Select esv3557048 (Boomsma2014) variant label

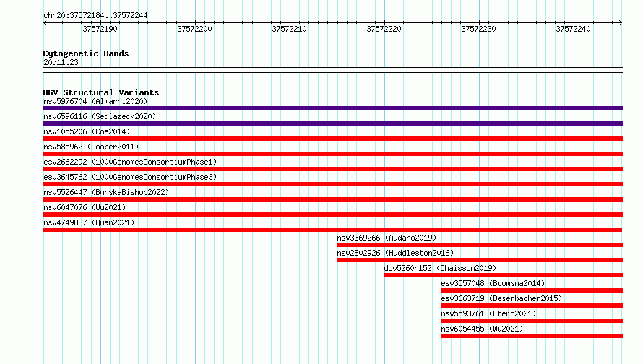[493, 283]
